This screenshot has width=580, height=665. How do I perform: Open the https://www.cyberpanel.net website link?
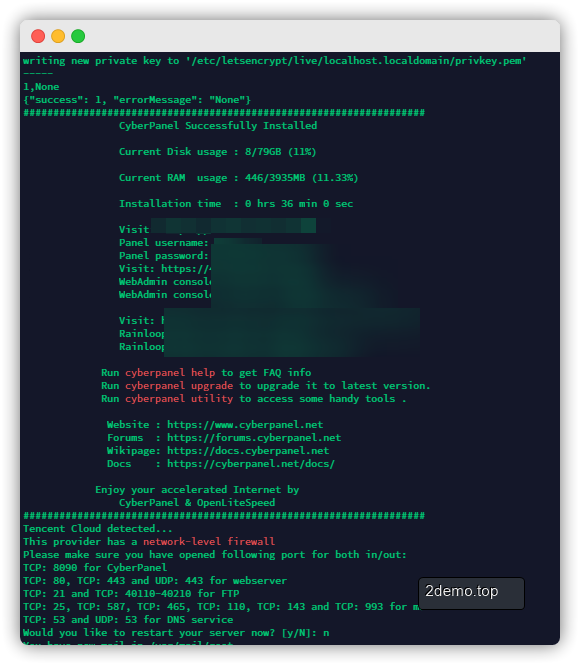pos(245,425)
